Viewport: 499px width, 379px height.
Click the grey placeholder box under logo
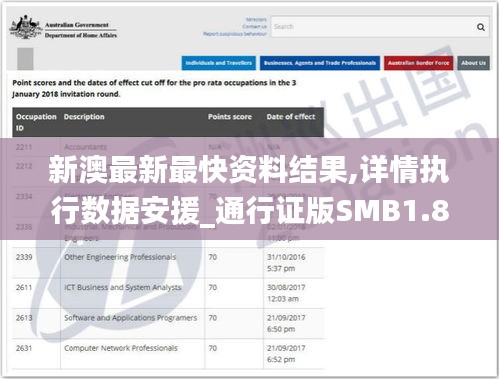pos(25,59)
